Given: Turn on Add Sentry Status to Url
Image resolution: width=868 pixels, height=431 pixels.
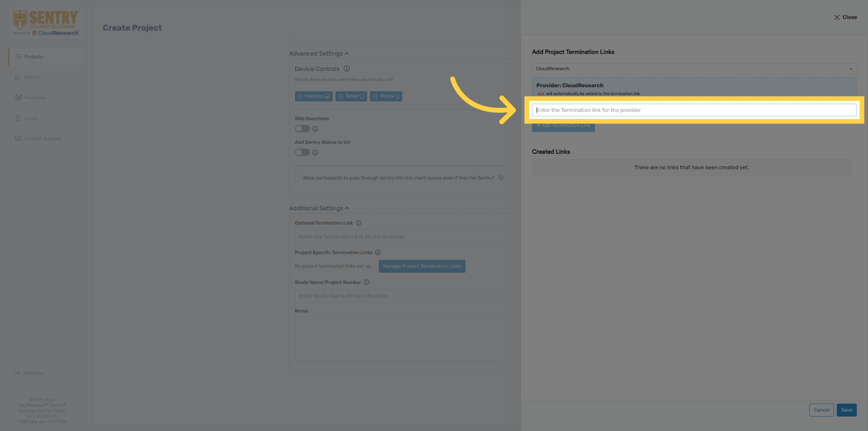Looking at the screenshot, I should [302, 152].
